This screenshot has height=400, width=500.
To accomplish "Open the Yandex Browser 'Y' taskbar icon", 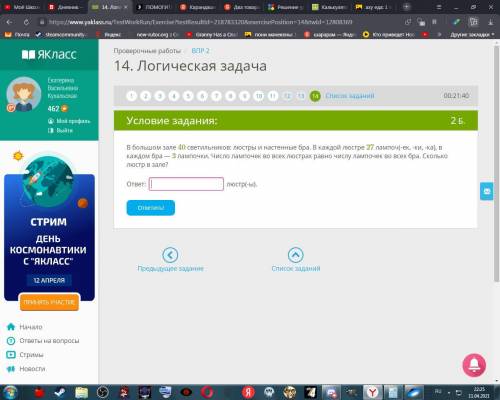I will point(373,393).
